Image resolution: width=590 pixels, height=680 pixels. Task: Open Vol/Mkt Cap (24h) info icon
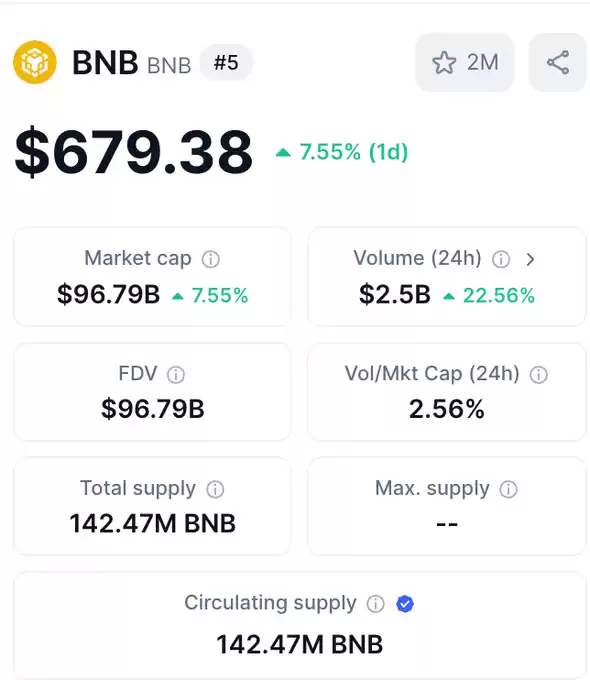[x=539, y=375]
